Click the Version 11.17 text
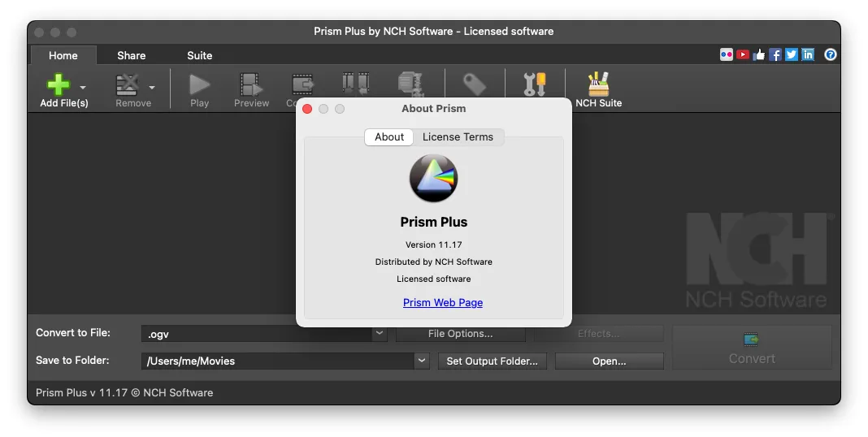 [x=433, y=244]
